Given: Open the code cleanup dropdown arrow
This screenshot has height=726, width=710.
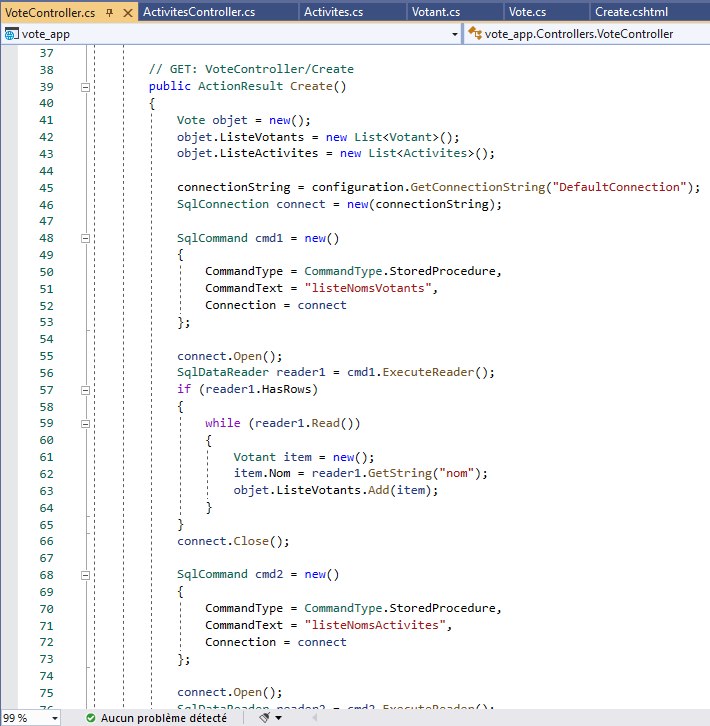Looking at the screenshot, I should pyautogui.click(x=278, y=718).
